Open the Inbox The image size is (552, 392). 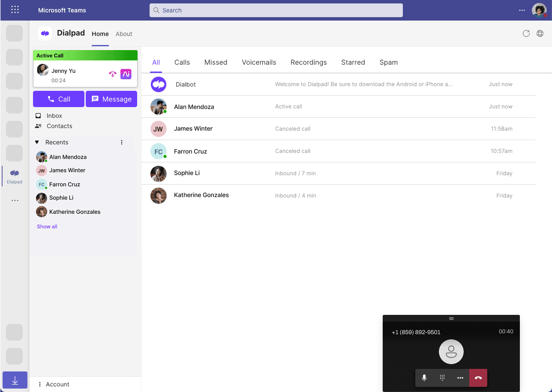click(x=54, y=115)
